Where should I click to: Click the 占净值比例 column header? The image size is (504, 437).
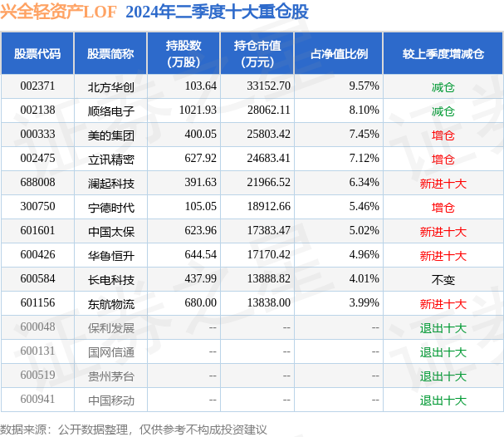pyautogui.click(x=339, y=54)
